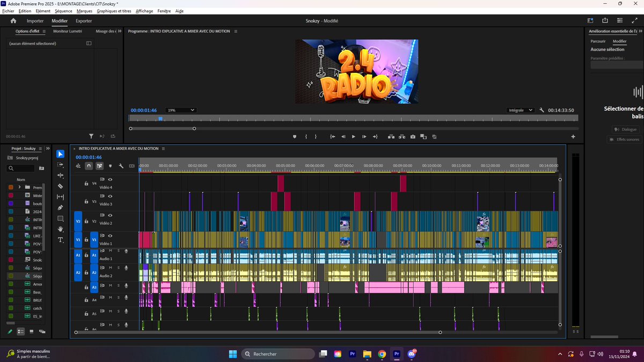Click Mark In bracket in Program monitor
Screen dimensions: 644x362
(306, 137)
